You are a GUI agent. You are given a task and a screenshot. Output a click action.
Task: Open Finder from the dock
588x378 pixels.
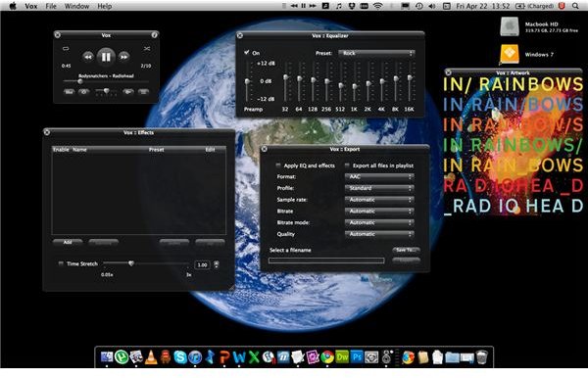pos(107,357)
